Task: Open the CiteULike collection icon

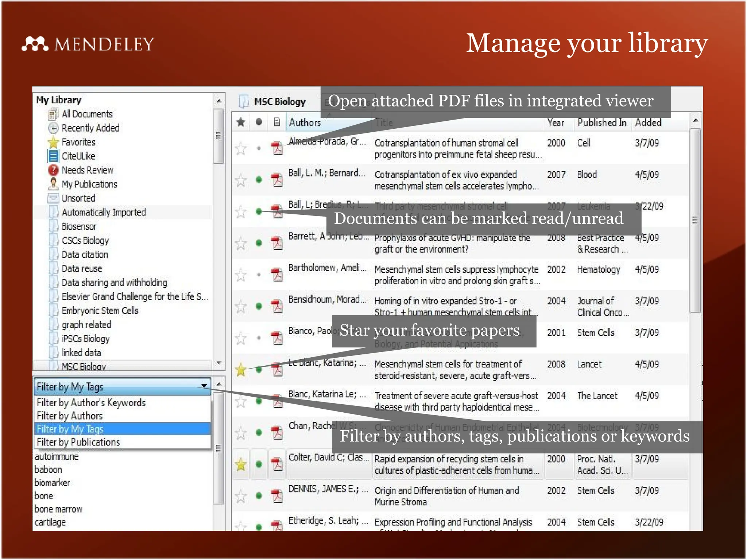Action: point(53,156)
